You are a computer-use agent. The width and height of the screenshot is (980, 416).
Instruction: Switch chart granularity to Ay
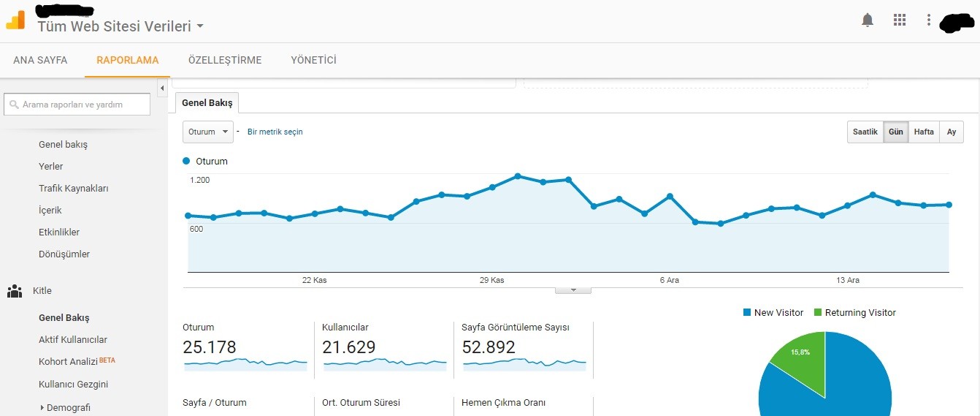click(952, 132)
